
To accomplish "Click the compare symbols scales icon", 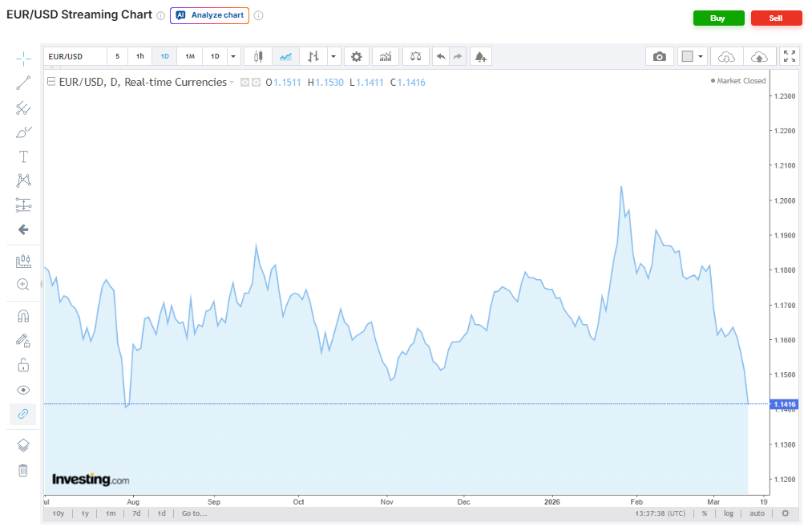I will pos(415,56).
